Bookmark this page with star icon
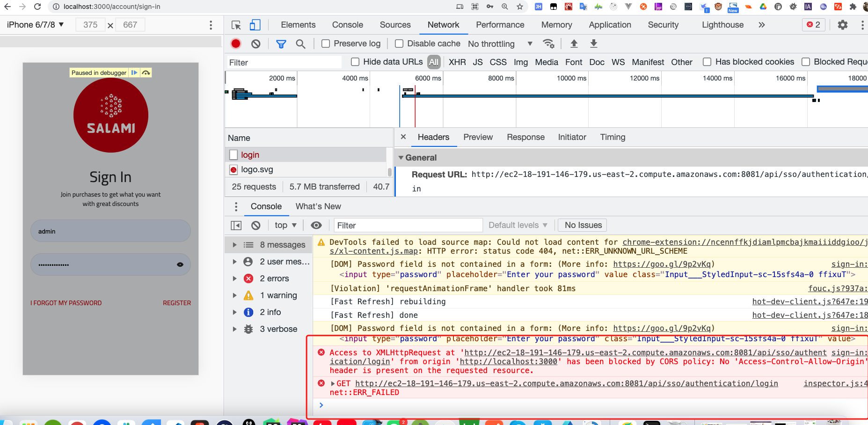The height and width of the screenshot is (425, 868). 520,7
